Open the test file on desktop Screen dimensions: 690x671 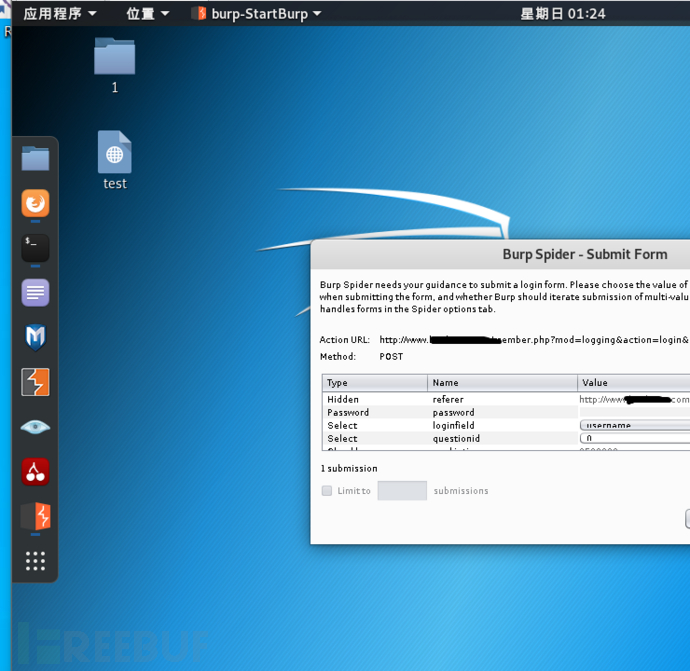pyautogui.click(x=114, y=153)
